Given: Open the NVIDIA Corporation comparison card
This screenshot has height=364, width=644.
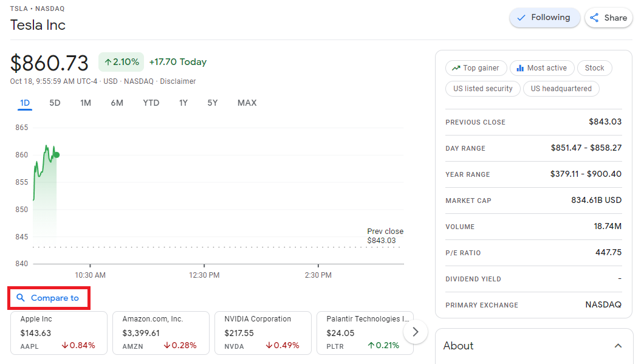Looking at the screenshot, I should coord(263,333).
